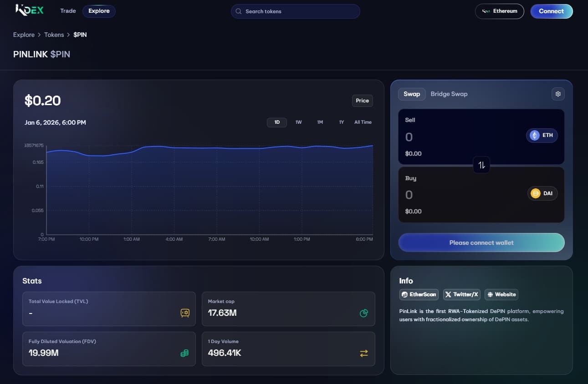Click the 1 Day Volume arrows icon

363,353
